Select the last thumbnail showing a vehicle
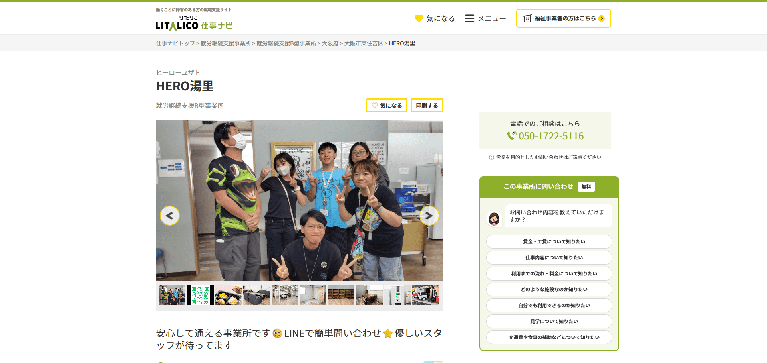This screenshot has width=767, height=363. pyautogui.click(x=425, y=295)
